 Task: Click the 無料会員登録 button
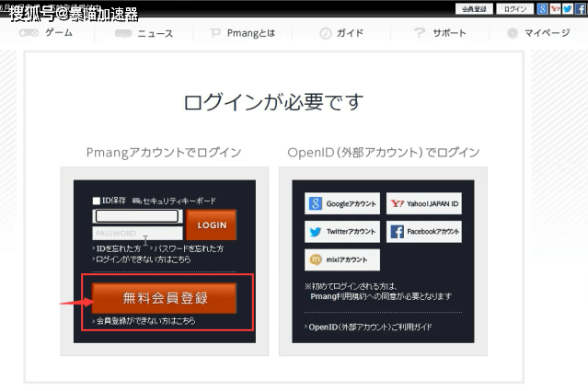coord(164,298)
